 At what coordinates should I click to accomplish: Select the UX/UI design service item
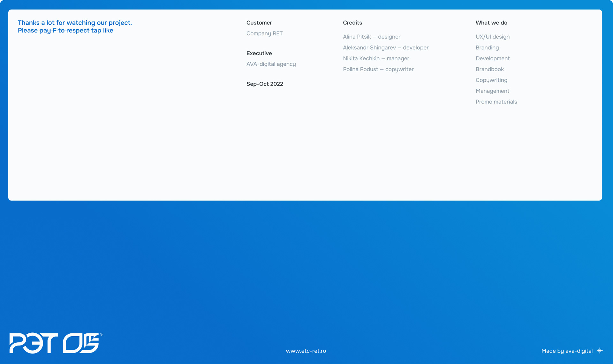coord(492,37)
